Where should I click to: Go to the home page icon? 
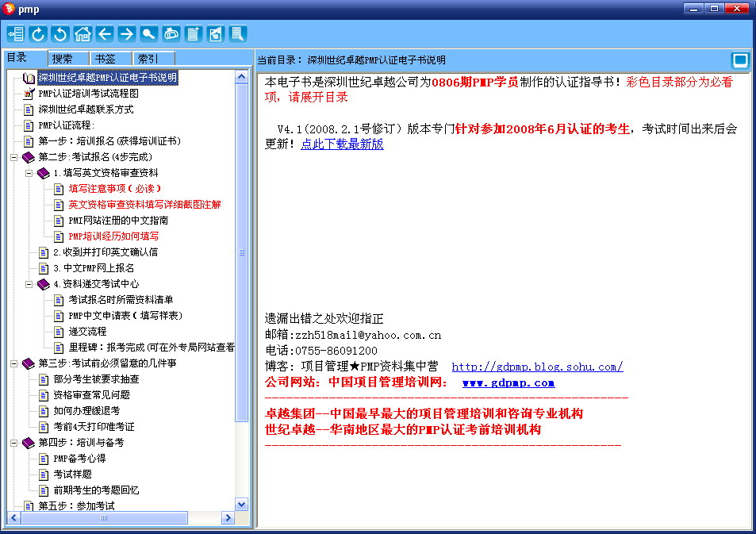coord(83,34)
